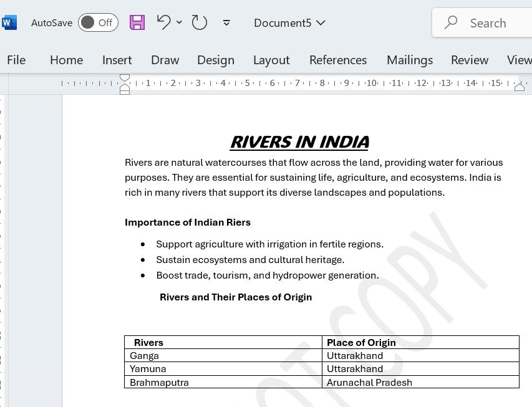Click the 'Importance of Indian Riers' heading
532x407 pixels.
pos(188,223)
